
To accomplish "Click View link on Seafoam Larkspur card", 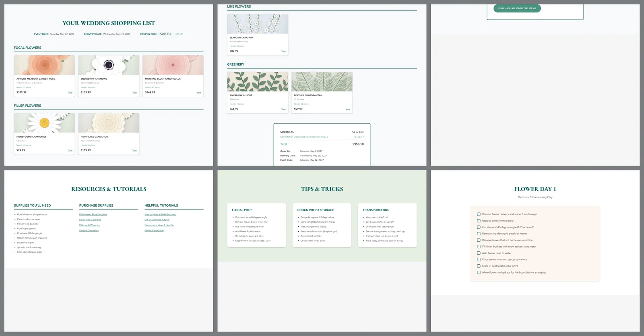I will coord(283,51).
